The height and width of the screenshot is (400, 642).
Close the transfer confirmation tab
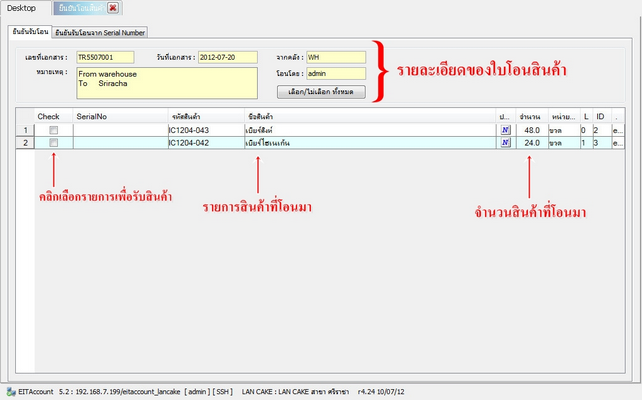(113, 8)
